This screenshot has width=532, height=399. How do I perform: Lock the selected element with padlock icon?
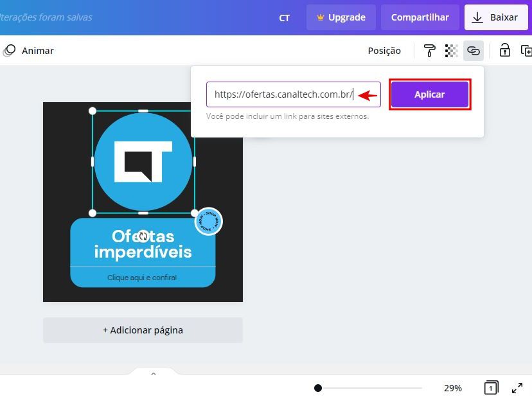(505, 50)
